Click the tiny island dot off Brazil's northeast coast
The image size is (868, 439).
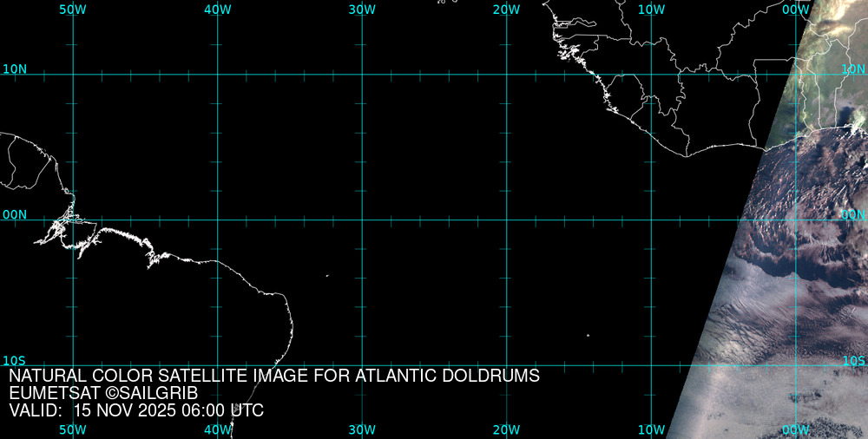coord(327,276)
